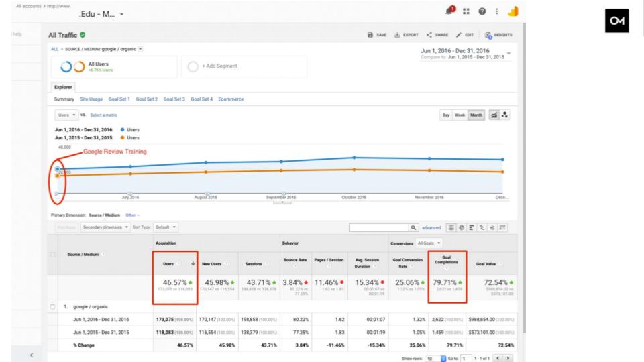Select the term cloud view icon

point(492,227)
